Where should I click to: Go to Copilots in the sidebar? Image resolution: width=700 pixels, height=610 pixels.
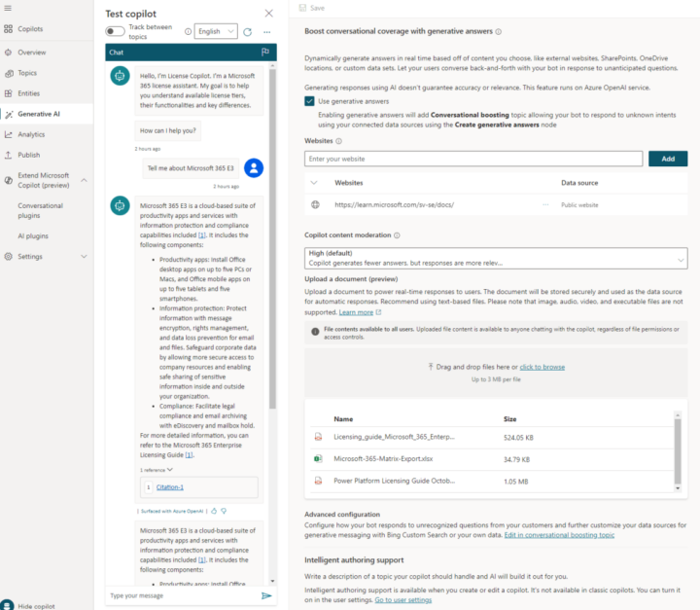point(30,29)
